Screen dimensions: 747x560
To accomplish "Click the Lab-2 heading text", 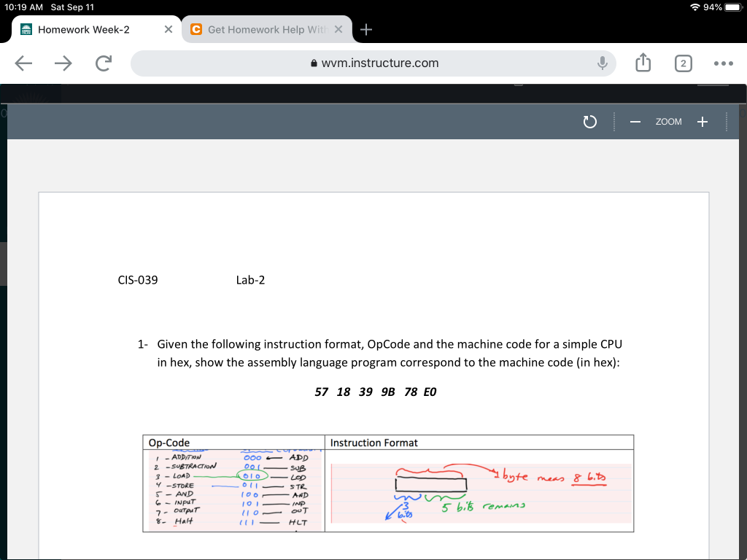I will tap(250, 280).
